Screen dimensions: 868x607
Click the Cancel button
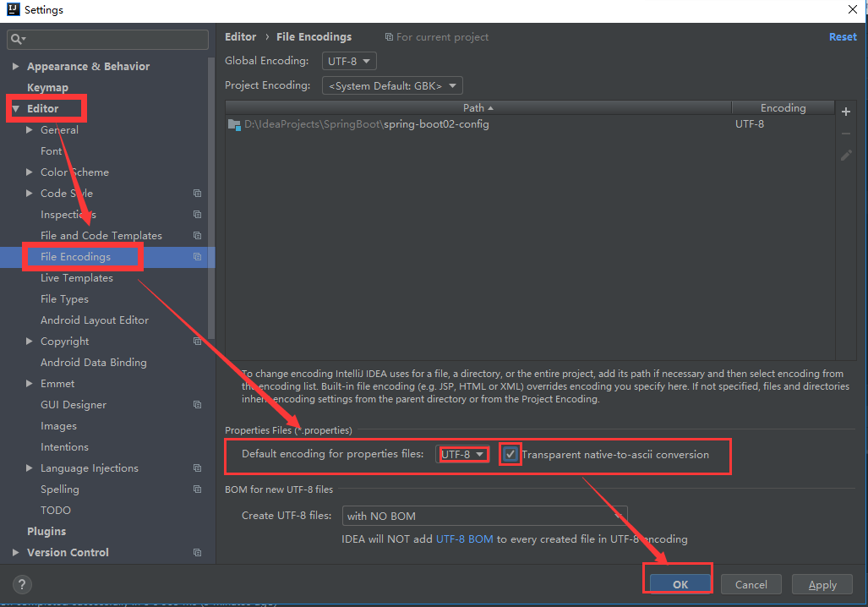[x=751, y=584]
